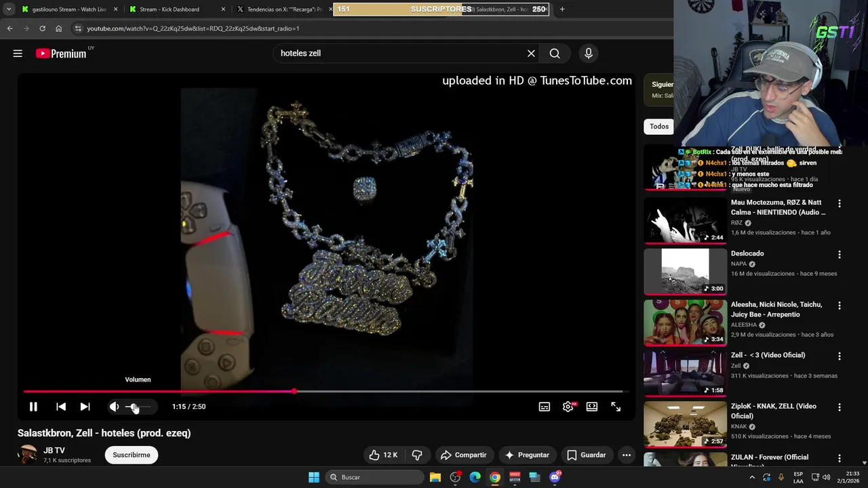Open the Preguntar AI button
Screen dimensions: 868x488
coord(527,455)
